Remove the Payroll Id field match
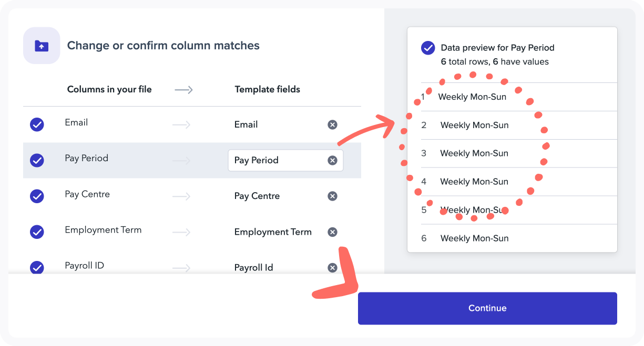The image size is (644, 346). click(332, 268)
